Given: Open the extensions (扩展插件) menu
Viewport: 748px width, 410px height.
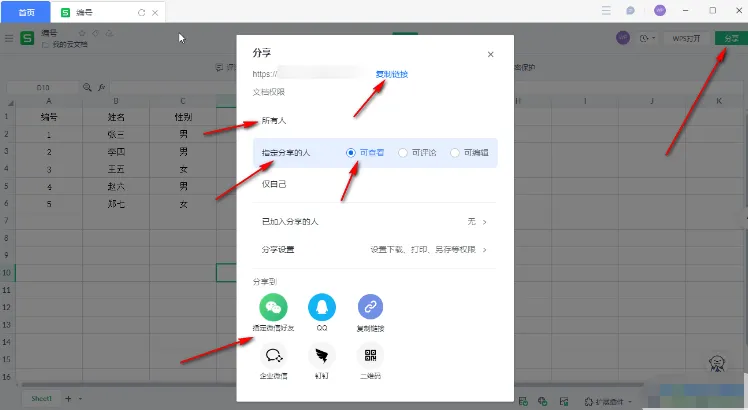Looking at the screenshot, I should pyautogui.click(x=608, y=402).
